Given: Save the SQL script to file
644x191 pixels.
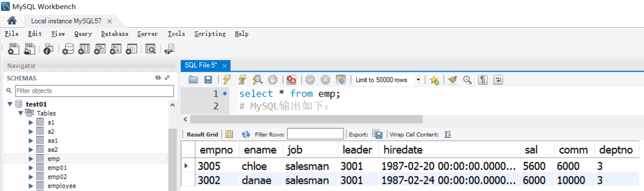Looking at the screenshot, I should pos(208,80).
